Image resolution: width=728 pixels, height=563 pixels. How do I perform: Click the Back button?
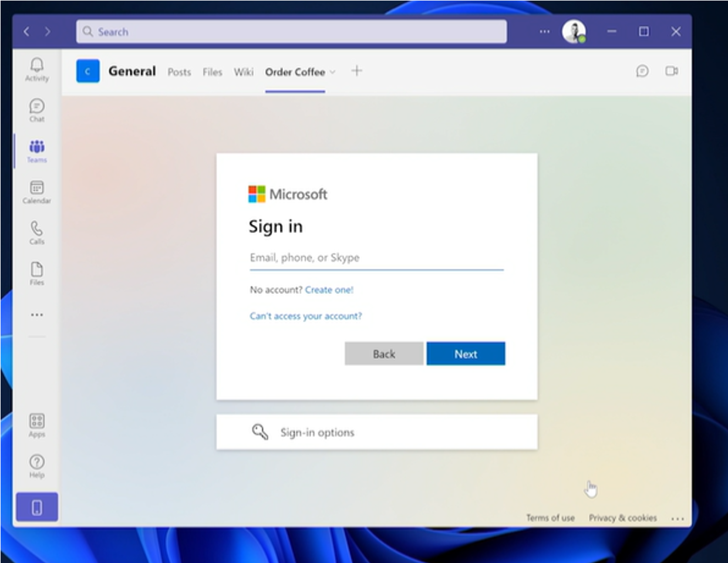tap(384, 354)
